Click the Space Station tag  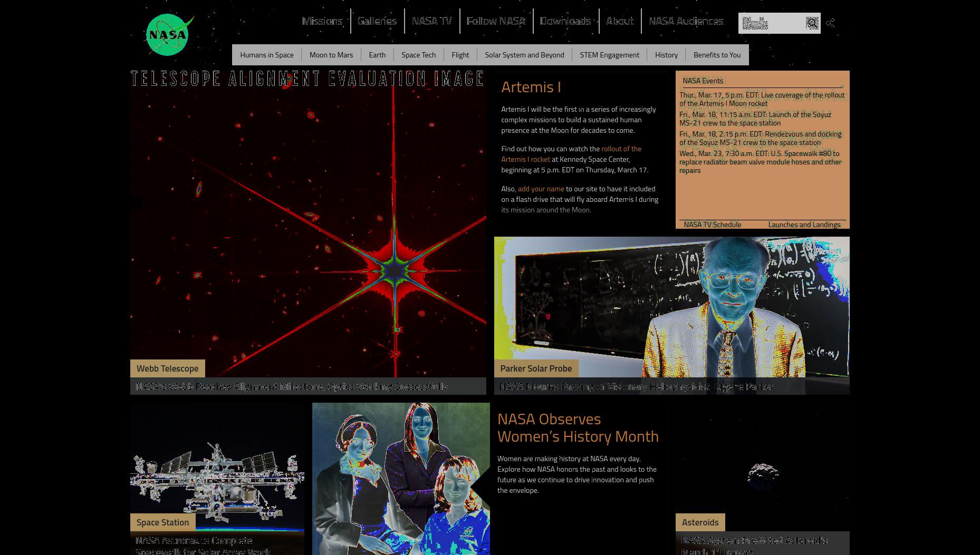pyautogui.click(x=163, y=522)
